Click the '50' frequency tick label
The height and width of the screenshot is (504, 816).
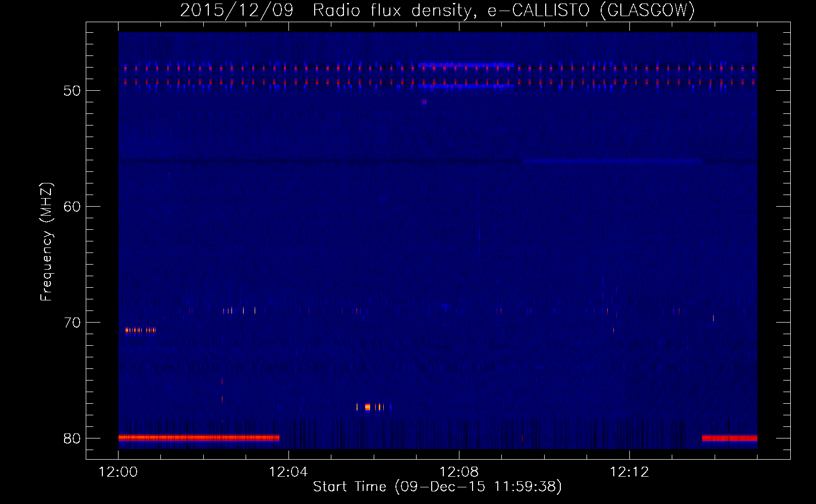[72, 91]
